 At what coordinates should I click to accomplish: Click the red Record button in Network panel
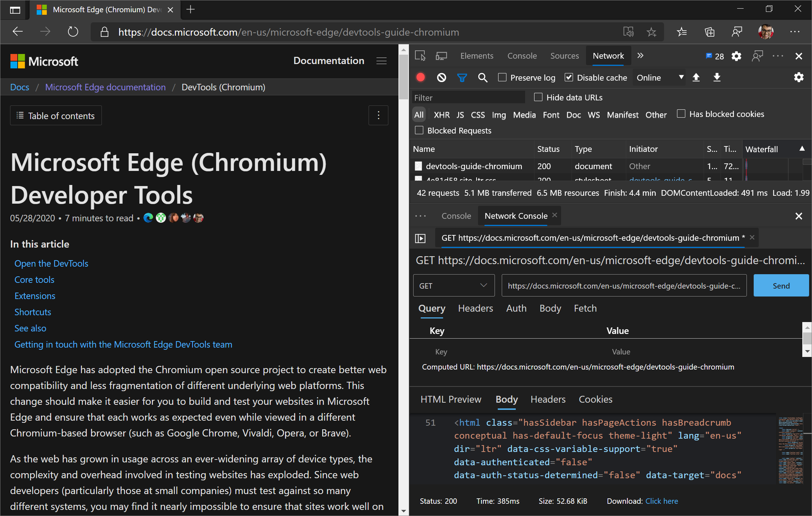click(422, 77)
